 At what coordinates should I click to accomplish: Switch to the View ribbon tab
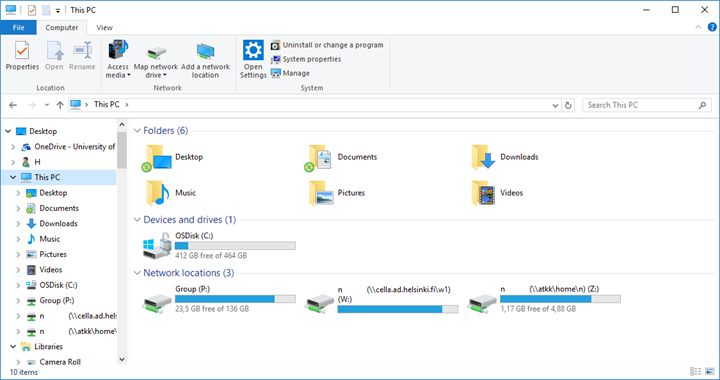pos(104,28)
